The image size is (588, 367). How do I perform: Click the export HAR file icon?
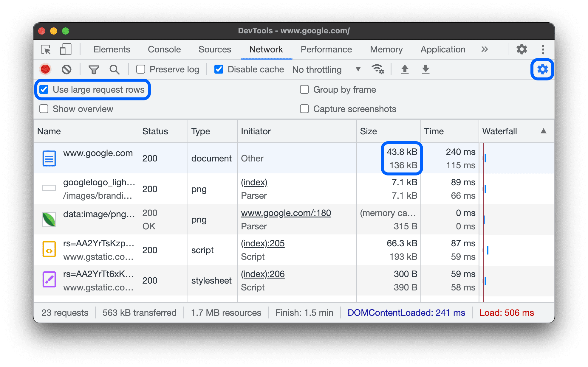[x=424, y=69]
